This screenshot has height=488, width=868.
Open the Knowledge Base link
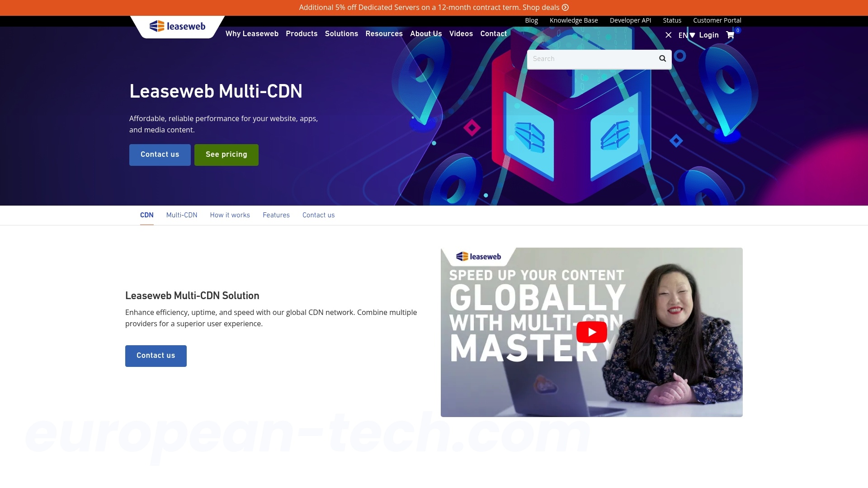click(574, 20)
